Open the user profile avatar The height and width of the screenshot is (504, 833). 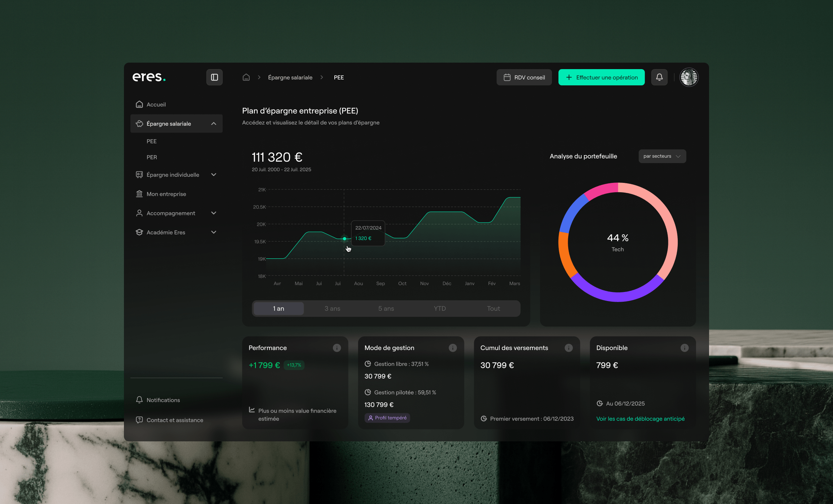coord(689,77)
